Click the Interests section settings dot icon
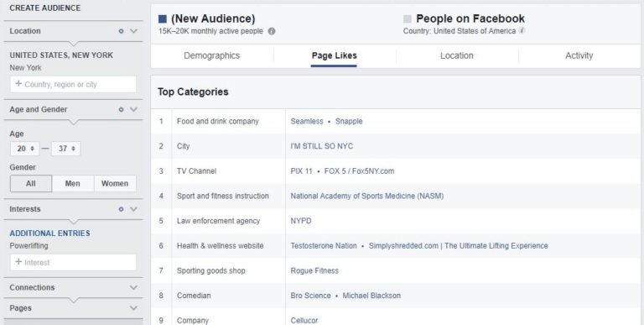 pyautogui.click(x=121, y=209)
